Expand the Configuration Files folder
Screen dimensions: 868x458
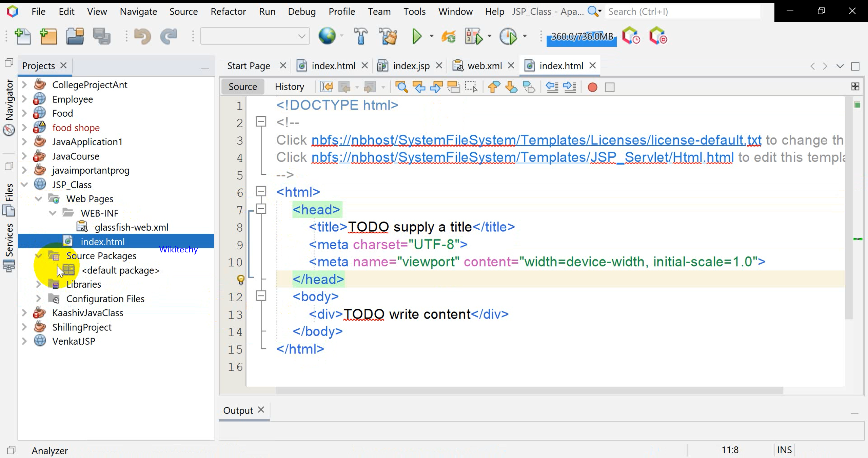[x=38, y=299]
